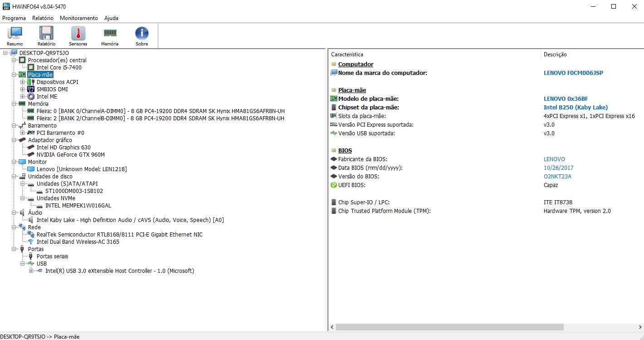This screenshot has width=644, height=340.
Task: Select the Barramento tree item
Action: (42, 126)
